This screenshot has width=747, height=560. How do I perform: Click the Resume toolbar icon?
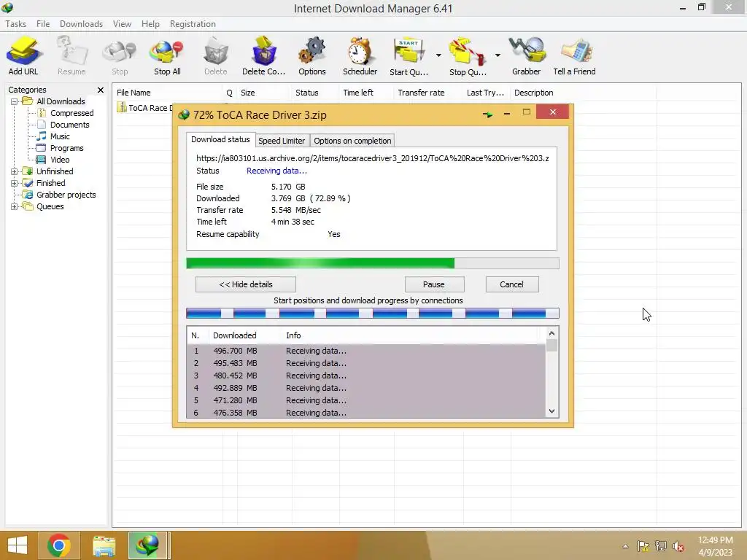click(x=71, y=56)
